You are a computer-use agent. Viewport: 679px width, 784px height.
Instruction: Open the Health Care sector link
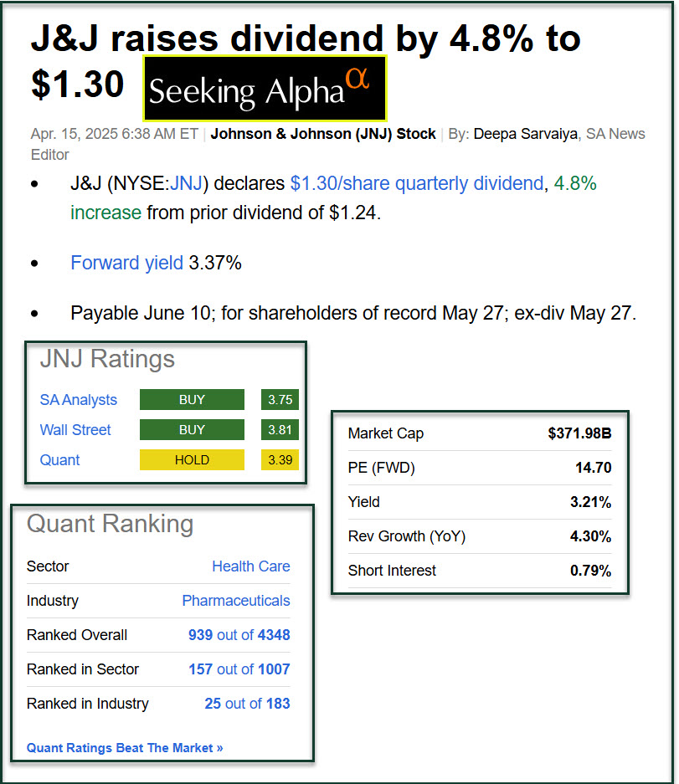250,566
